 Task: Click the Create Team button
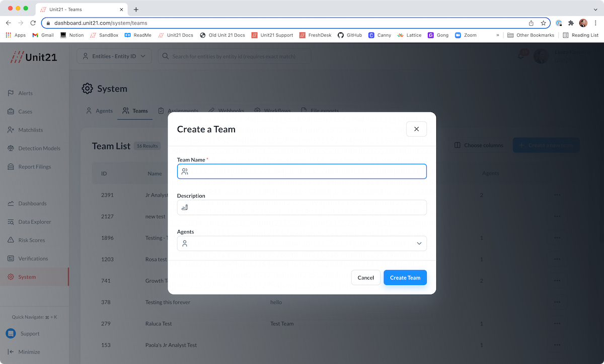pyautogui.click(x=405, y=278)
